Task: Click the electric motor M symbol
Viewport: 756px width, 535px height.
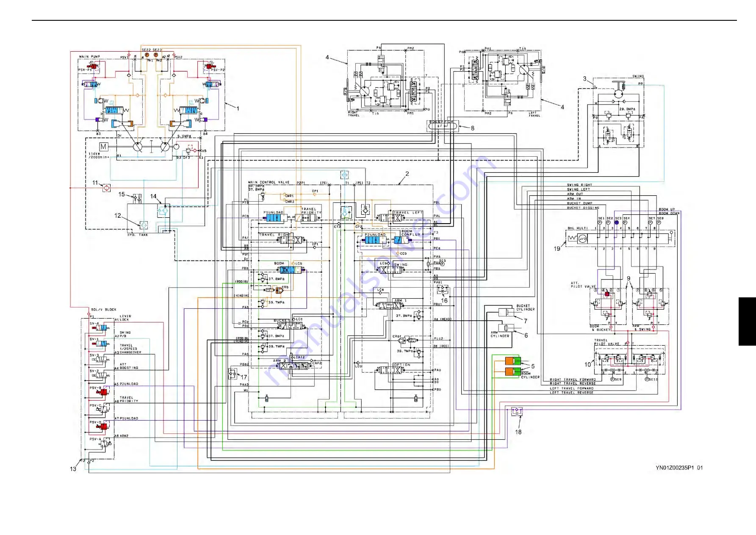Action: click(103, 147)
